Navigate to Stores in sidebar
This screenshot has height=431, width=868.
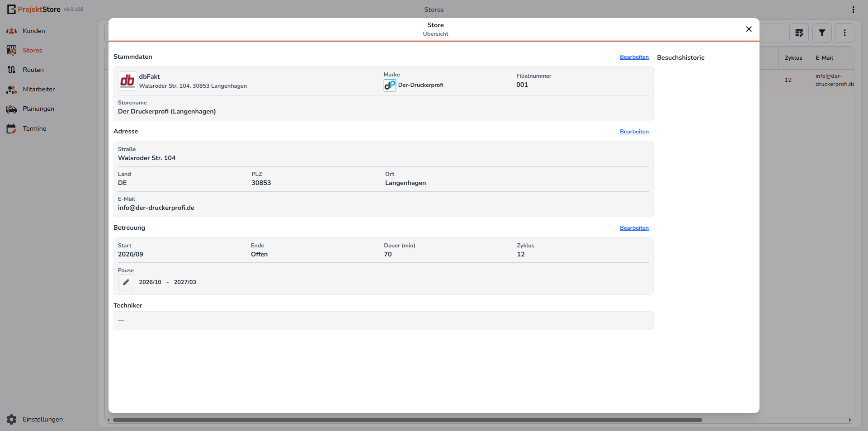coord(33,50)
